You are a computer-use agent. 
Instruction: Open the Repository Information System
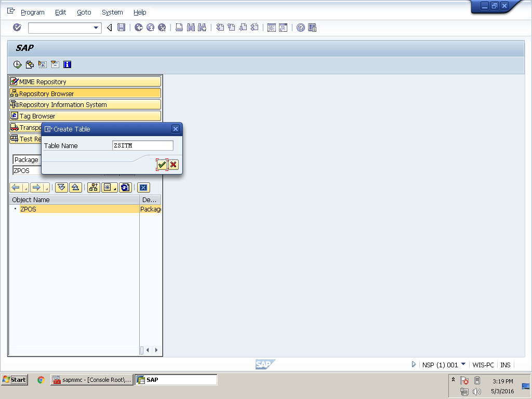pos(85,104)
